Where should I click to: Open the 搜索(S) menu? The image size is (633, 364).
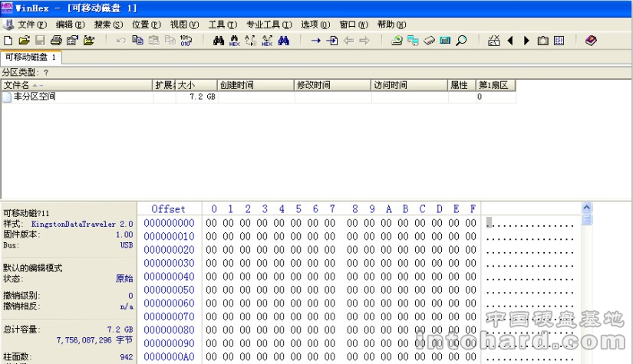(108, 25)
